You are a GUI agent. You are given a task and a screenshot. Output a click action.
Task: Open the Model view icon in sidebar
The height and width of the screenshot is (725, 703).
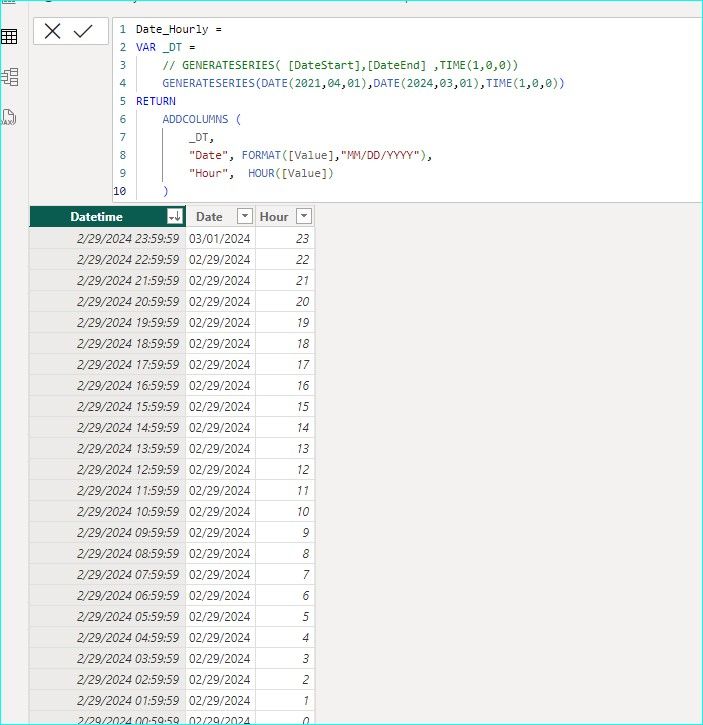[x=10, y=77]
